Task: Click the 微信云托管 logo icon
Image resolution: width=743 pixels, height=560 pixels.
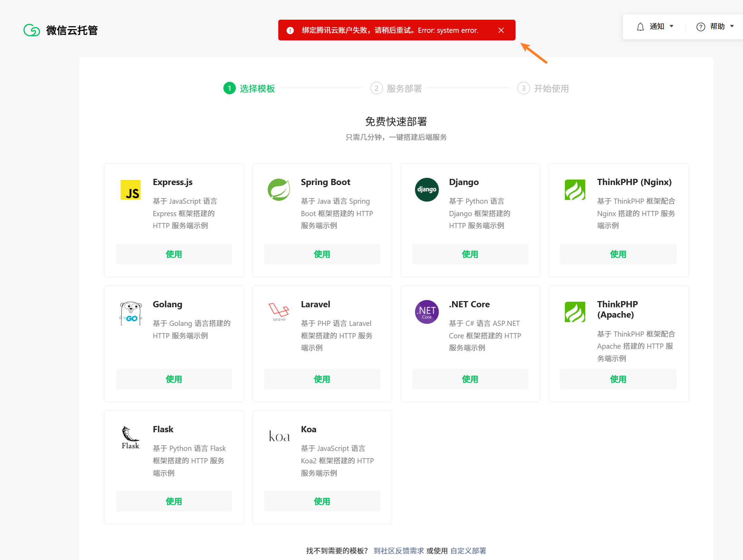Action: pos(32,30)
